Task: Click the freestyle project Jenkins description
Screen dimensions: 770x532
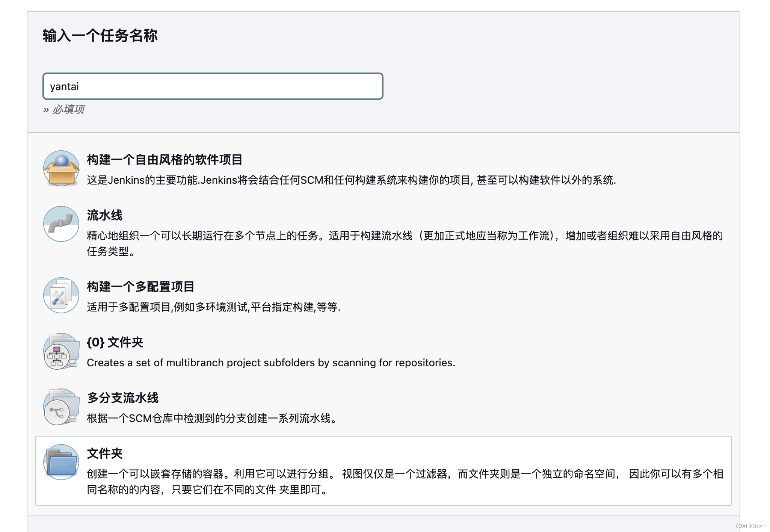Action: pos(351,180)
